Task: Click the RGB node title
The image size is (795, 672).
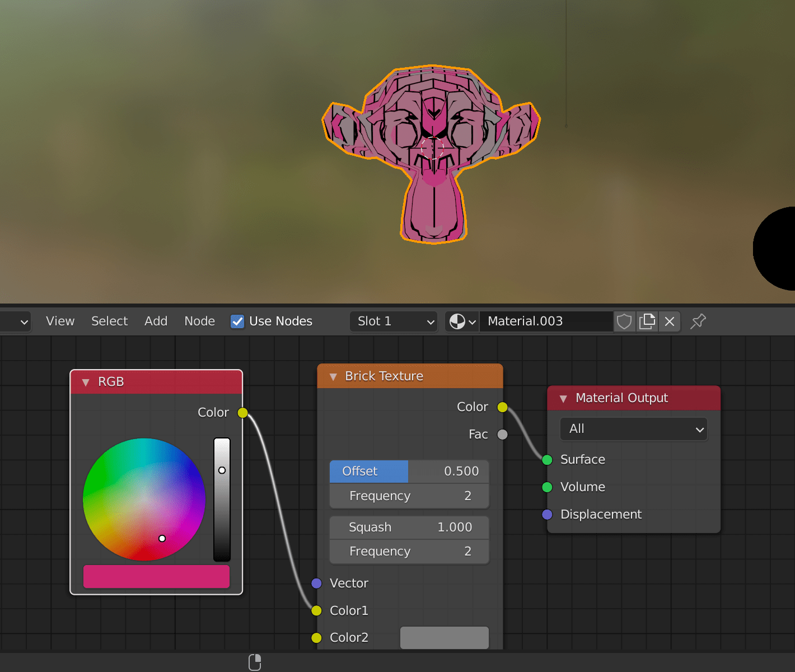Action: coord(111,382)
